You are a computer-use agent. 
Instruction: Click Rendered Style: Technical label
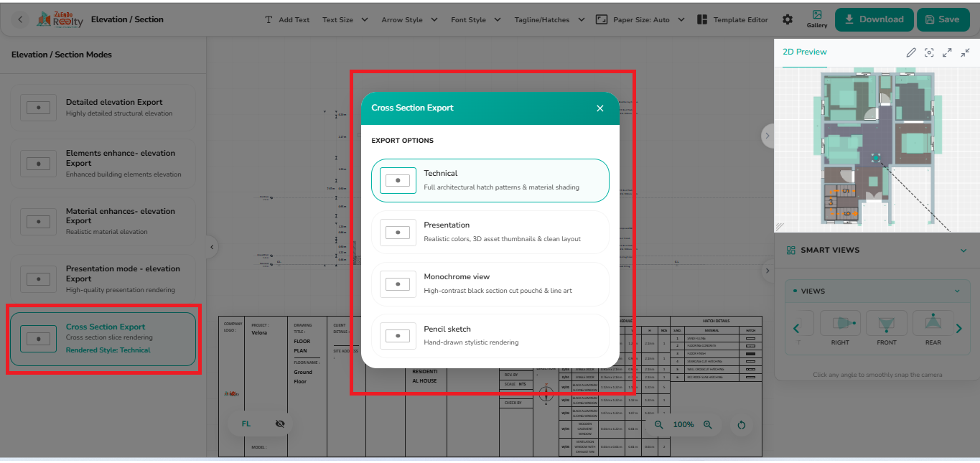click(108, 350)
